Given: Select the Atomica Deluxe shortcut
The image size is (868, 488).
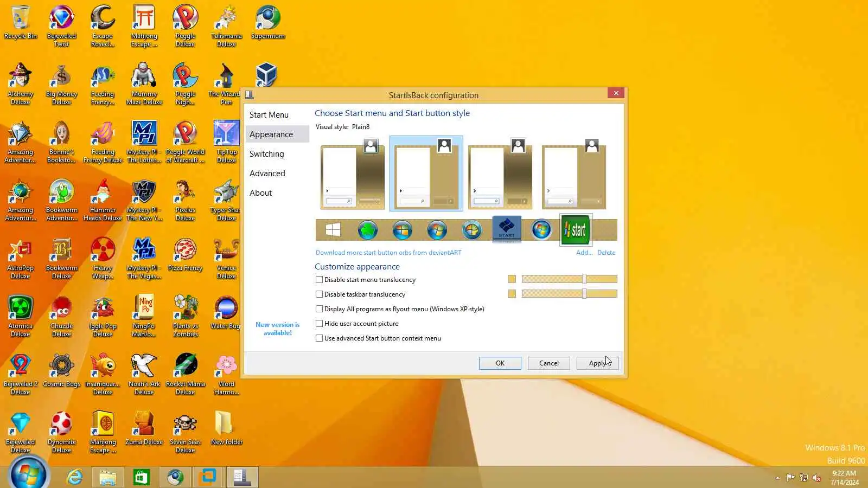Looking at the screenshot, I should (21, 316).
